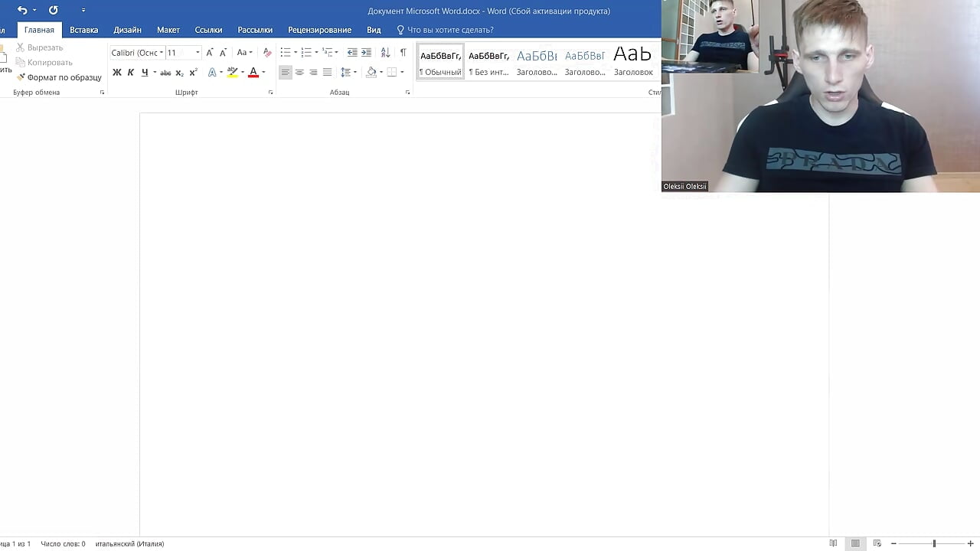Open the Макет ribbon tab
980x551 pixels.
pos(168,30)
